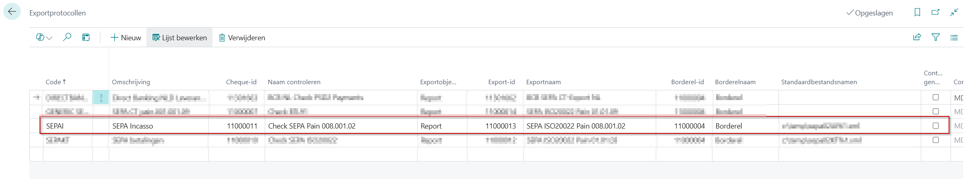Open the search magnifier icon
The height and width of the screenshot is (179, 980).
click(67, 37)
